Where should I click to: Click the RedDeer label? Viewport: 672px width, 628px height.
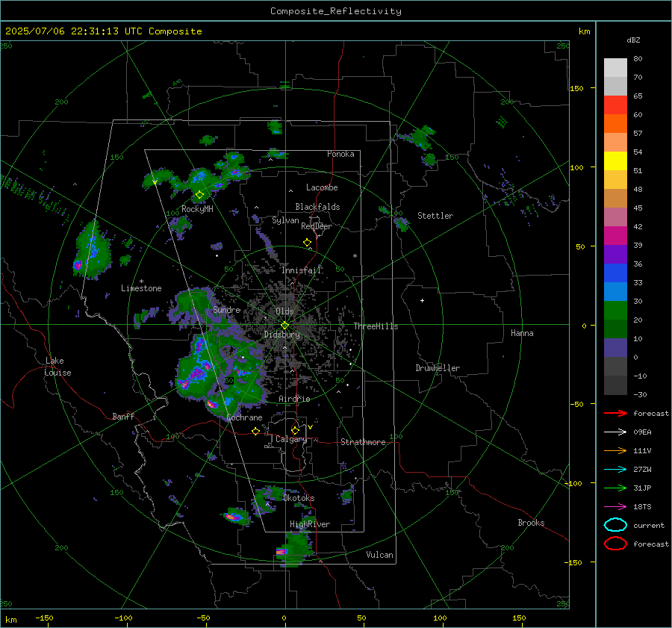[x=317, y=226]
